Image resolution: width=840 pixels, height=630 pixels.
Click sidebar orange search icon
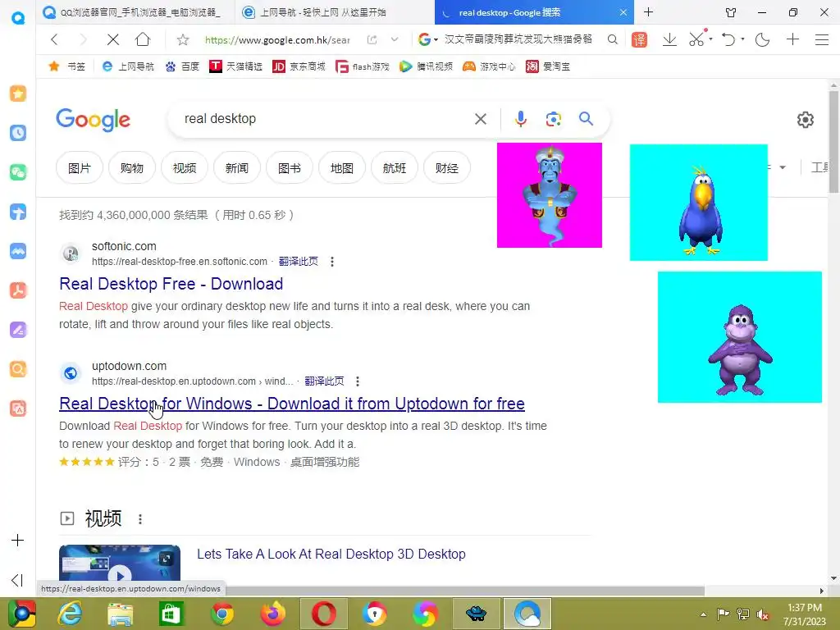[18, 369]
